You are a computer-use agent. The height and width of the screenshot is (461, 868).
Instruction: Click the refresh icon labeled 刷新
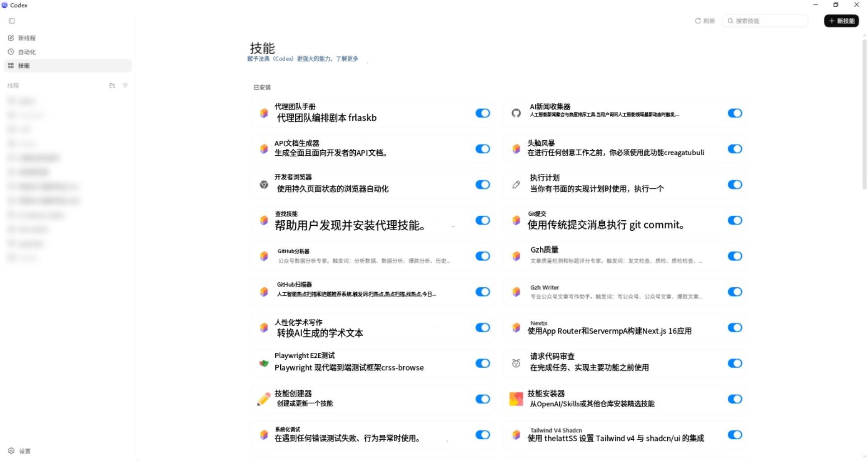[x=698, y=21]
